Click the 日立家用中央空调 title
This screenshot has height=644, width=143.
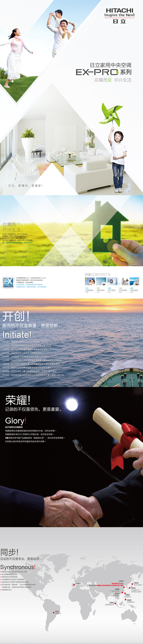point(111,65)
